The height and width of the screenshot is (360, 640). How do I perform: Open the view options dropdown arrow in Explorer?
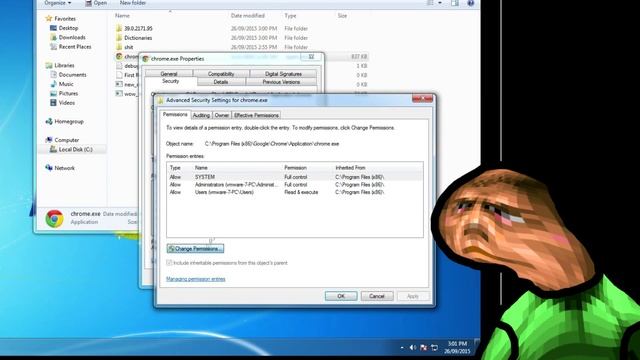440,3
